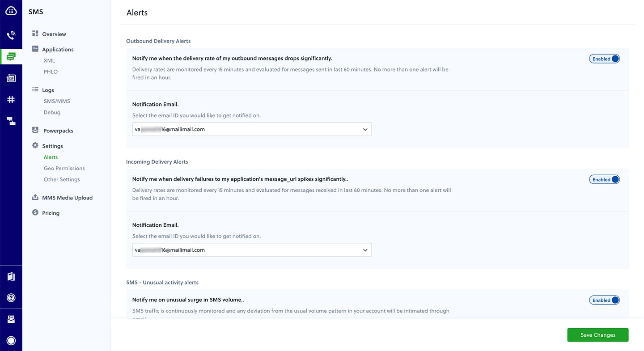Image resolution: width=644 pixels, height=351 pixels.
Task: Disable the outbound delivery rate alert toggle
Action: point(604,59)
